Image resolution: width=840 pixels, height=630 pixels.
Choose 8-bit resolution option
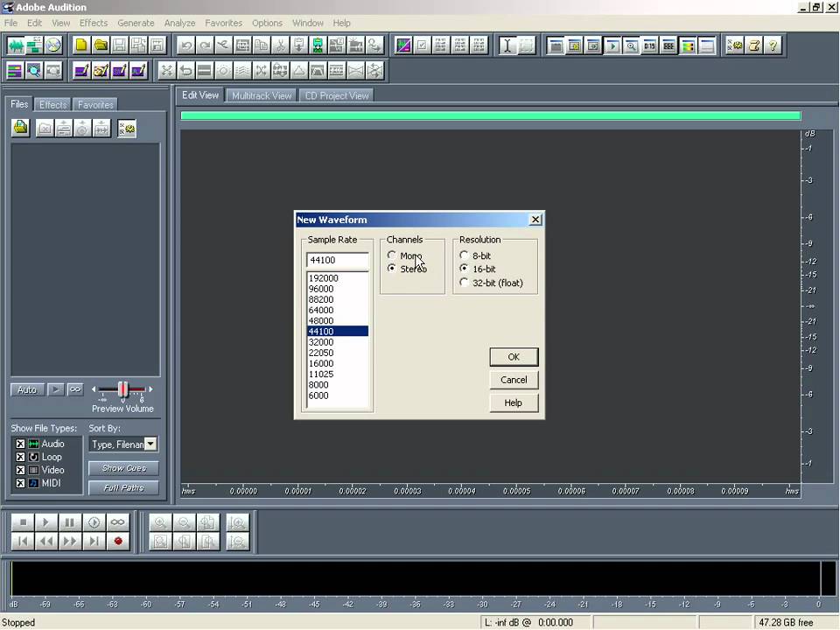[464, 255]
